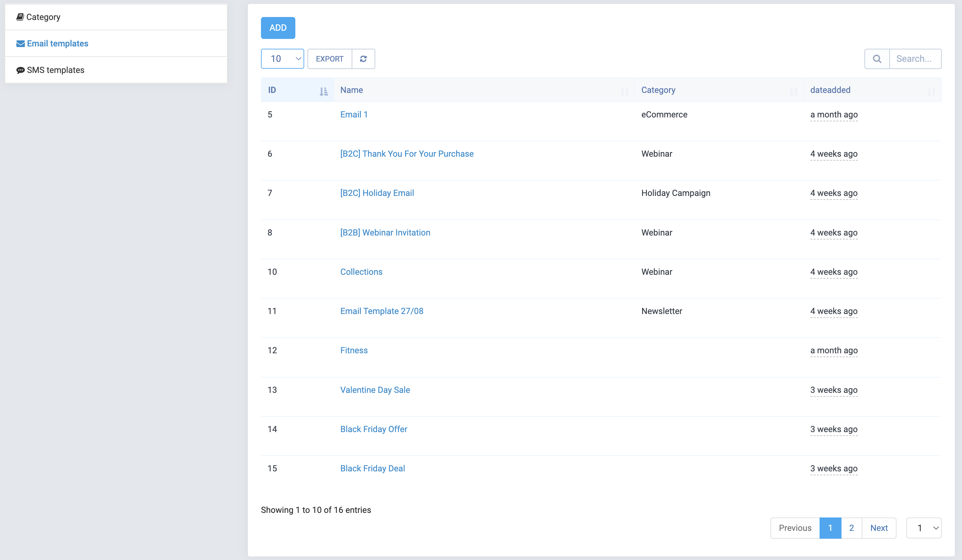Click inside the Search text field
Image resolution: width=962 pixels, height=560 pixels.
(916, 58)
